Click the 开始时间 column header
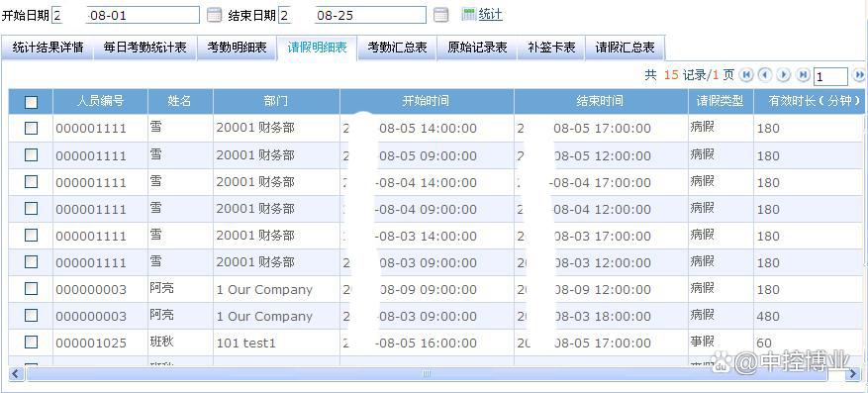Screen dimensions: 868x393 [427, 101]
